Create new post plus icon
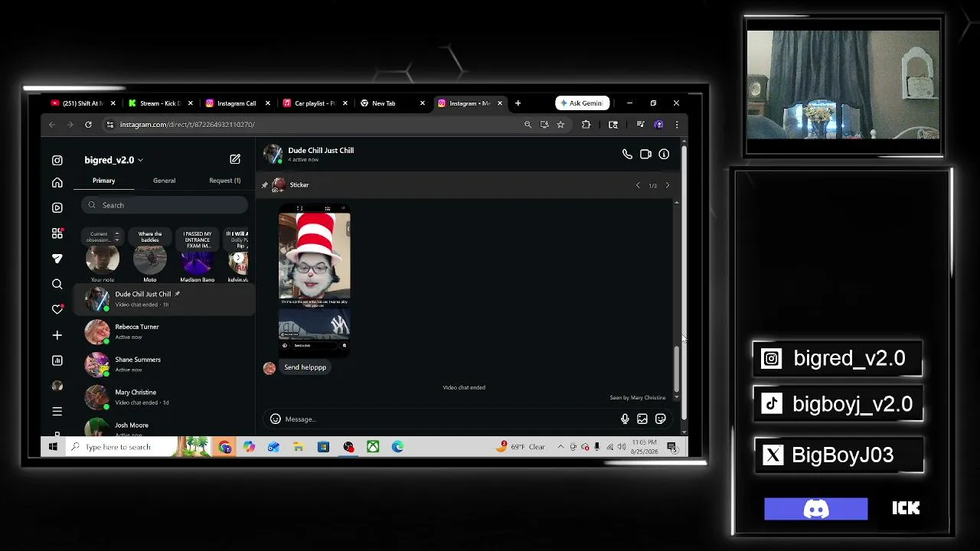 [x=57, y=335]
